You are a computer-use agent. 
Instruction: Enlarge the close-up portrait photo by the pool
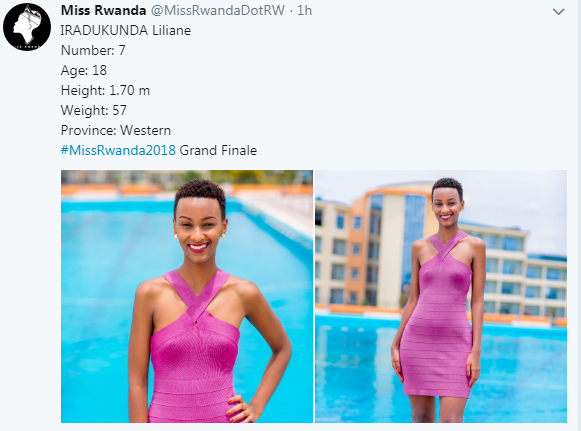point(187,296)
